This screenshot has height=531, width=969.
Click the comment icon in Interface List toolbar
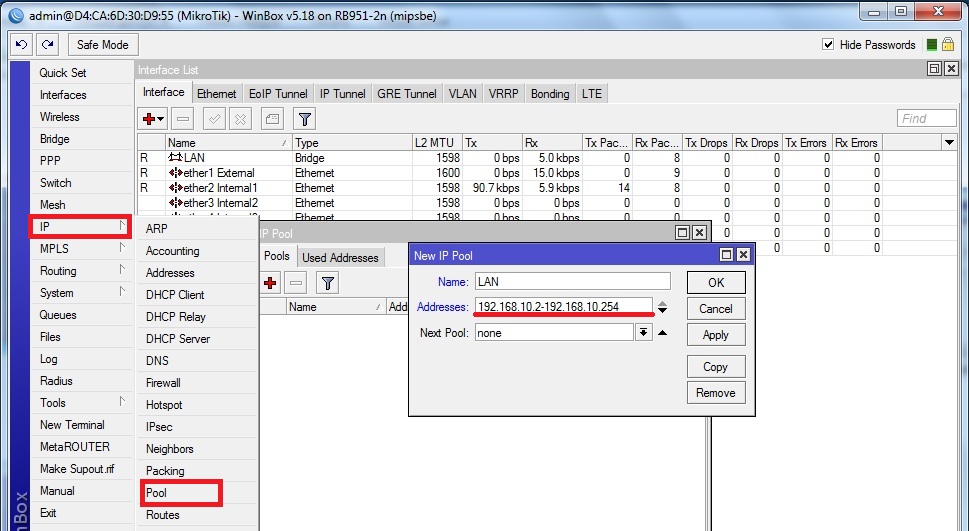click(x=272, y=119)
